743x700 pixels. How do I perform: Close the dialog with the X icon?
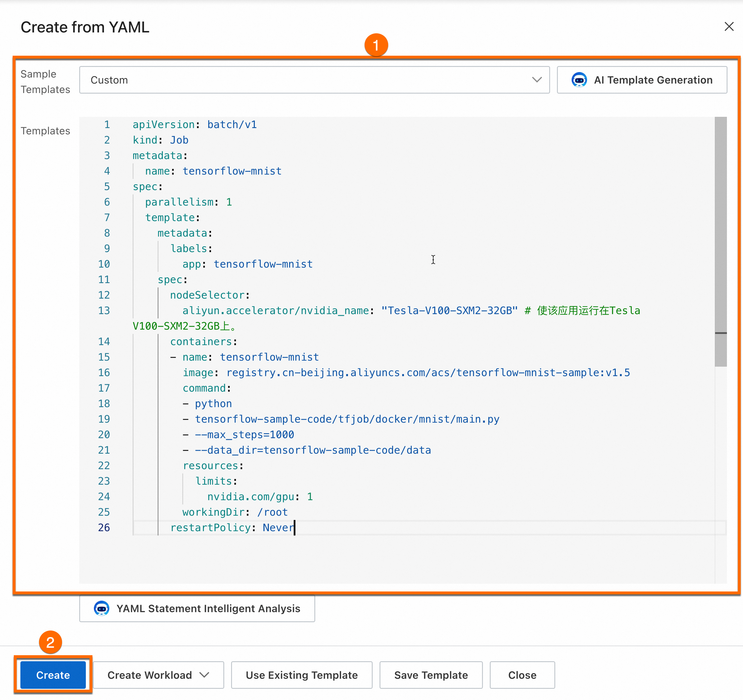click(729, 26)
